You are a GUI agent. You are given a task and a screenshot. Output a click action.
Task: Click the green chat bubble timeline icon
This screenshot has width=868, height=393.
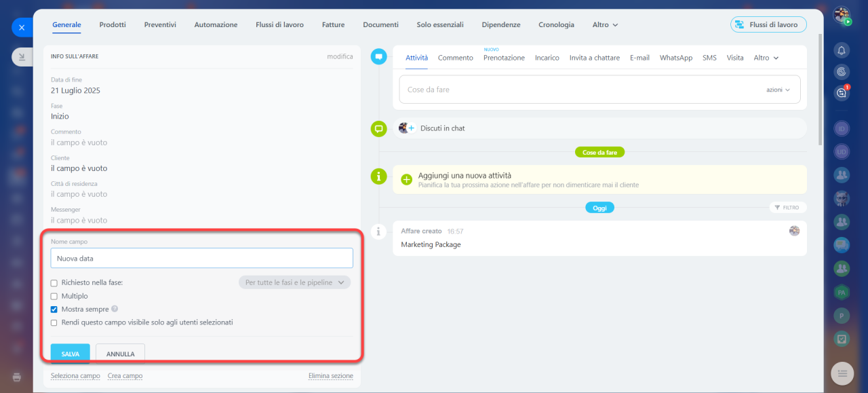pyautogui.click(x=378, y=128)
